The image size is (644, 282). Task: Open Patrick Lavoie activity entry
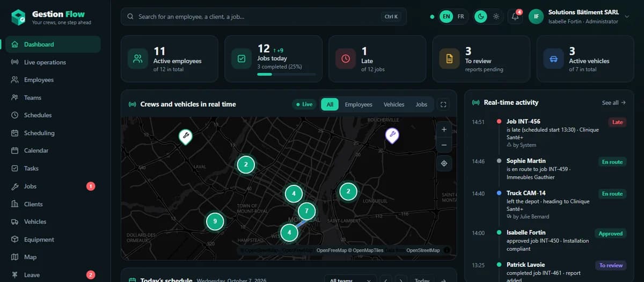[548, 271]
